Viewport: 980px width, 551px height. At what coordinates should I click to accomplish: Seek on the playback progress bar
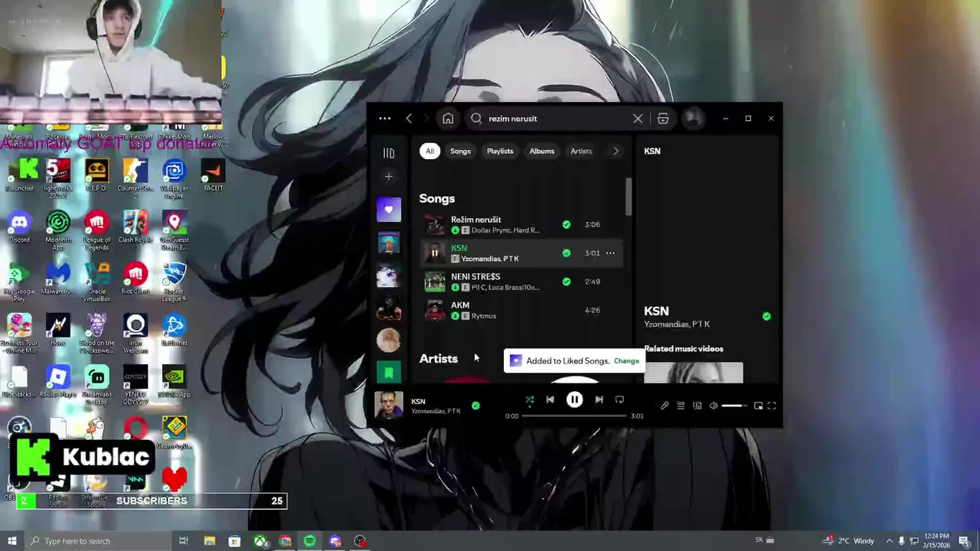pos(574,416)
